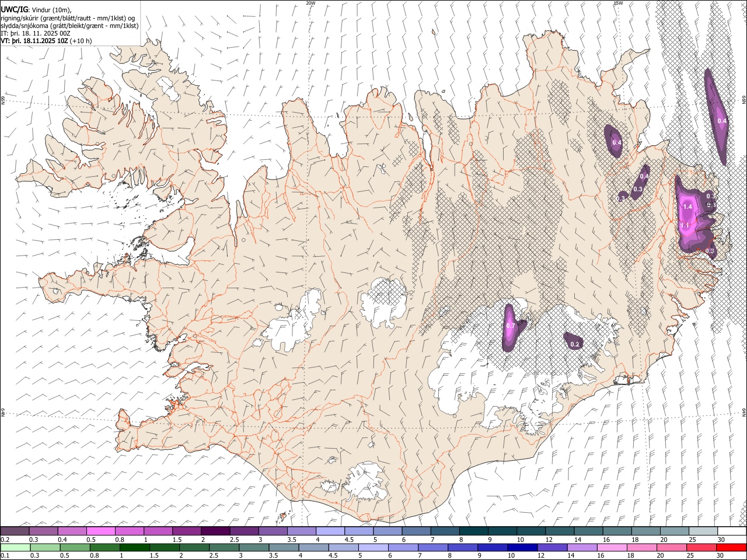Click the '1.4' snowfall value on the map
Viewport: 747px width, 560px height.
pyautogui.click(x=687, y=206)
